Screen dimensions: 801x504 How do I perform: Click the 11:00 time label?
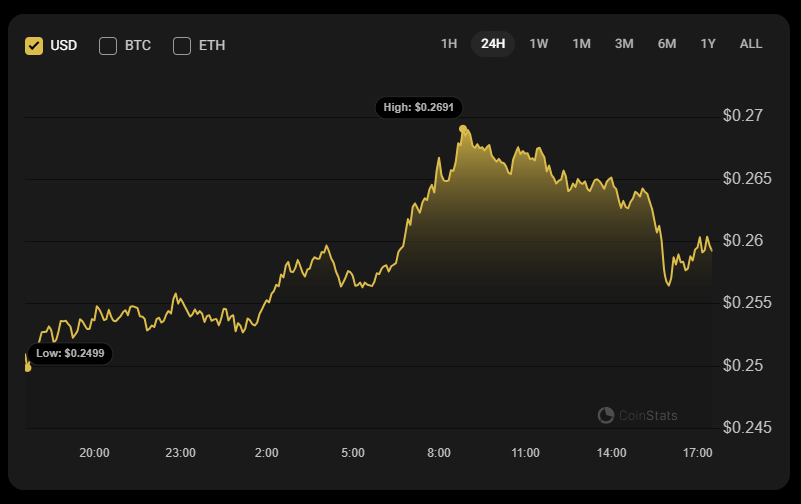pyautogui.click(x=525, y=453)
